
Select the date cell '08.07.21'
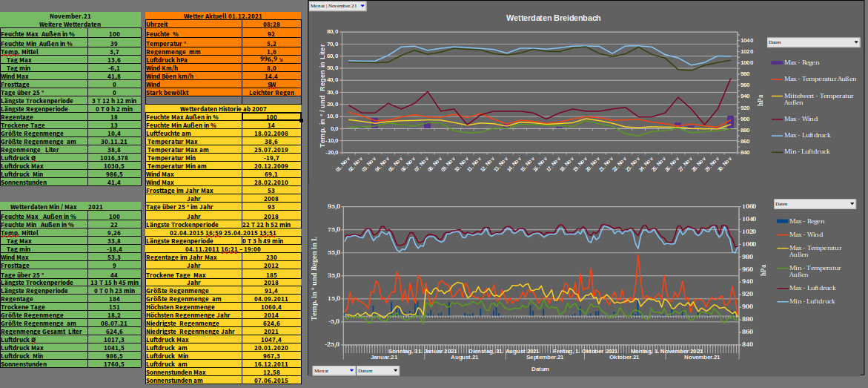coord(115,323)
